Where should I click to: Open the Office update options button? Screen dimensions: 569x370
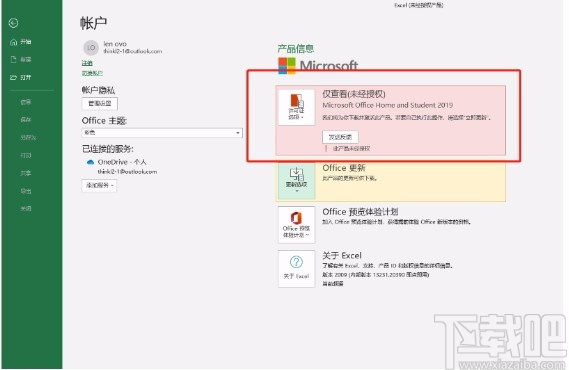coord(296,180)
